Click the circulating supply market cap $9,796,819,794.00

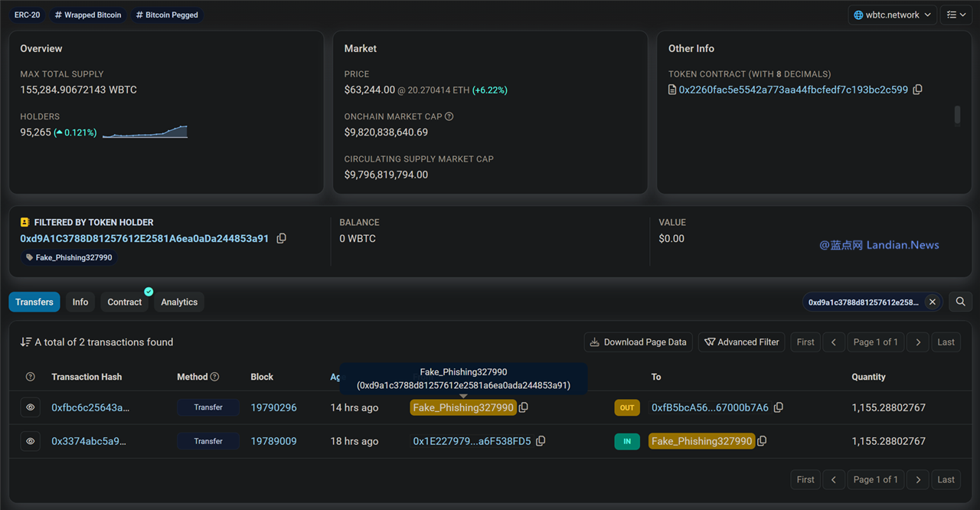[x=386, y=175]
